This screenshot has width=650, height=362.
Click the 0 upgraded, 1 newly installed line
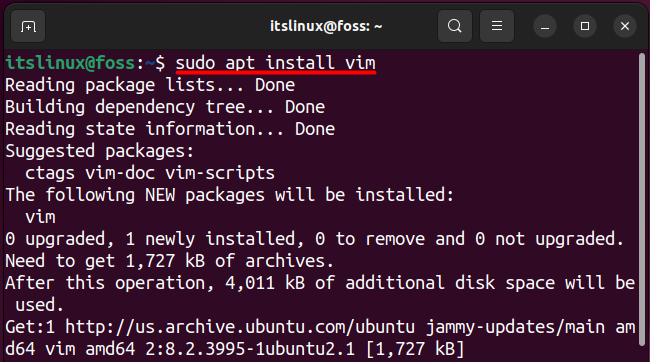[315, 239]
